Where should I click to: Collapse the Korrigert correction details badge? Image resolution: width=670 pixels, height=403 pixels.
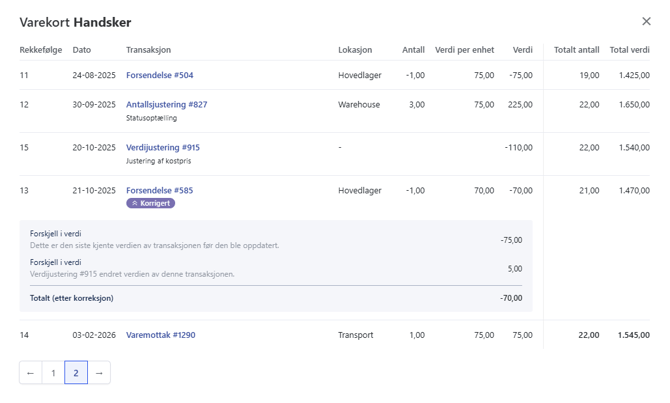click(151, 203)
